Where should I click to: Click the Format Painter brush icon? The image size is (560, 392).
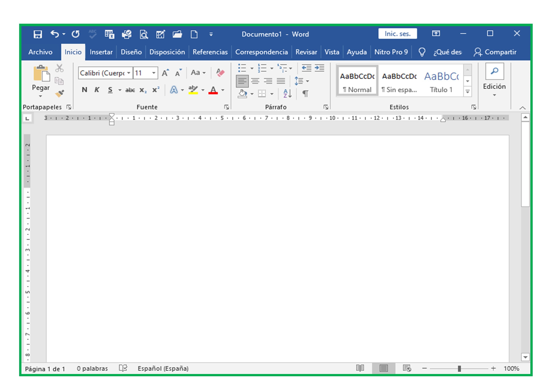coord(60,93)
